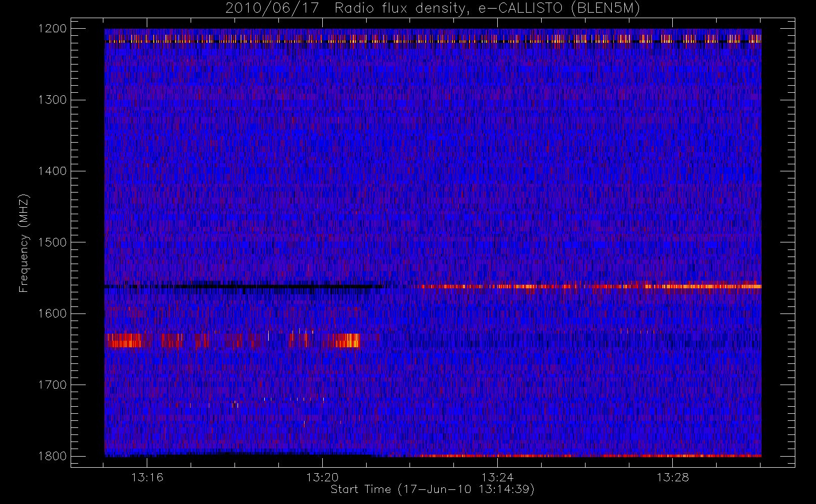
Task: Click the 13:16 time tick label
Action: [x=147, y=477]
